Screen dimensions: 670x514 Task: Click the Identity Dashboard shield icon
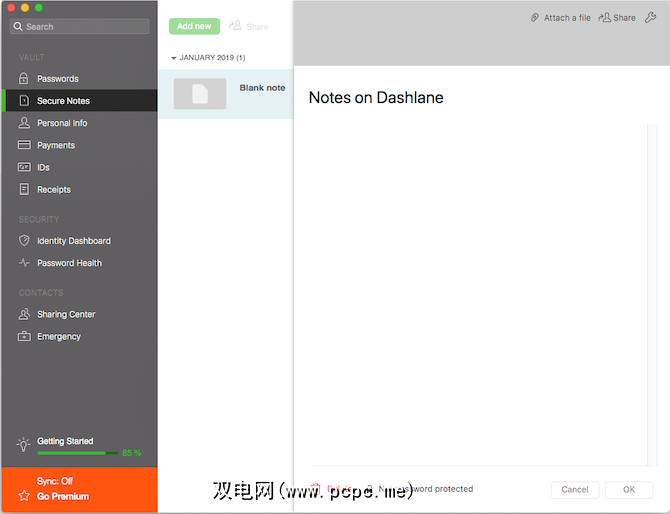point(24,241)
